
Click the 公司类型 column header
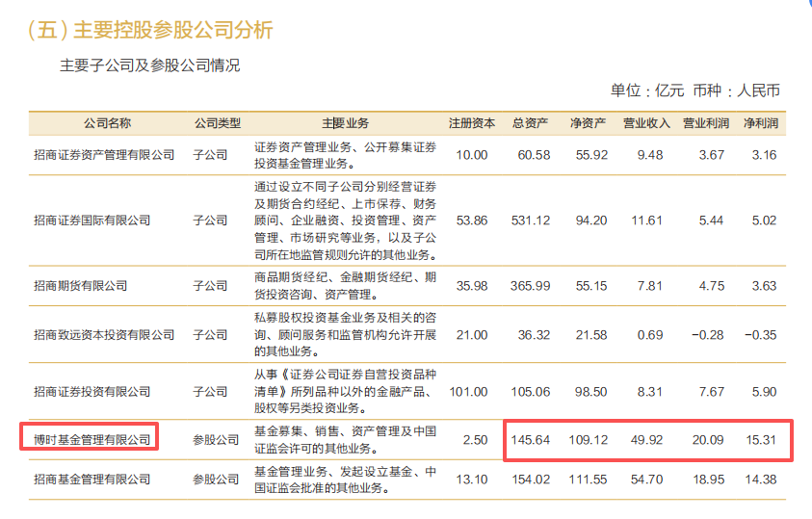click(x=217, y=123)
